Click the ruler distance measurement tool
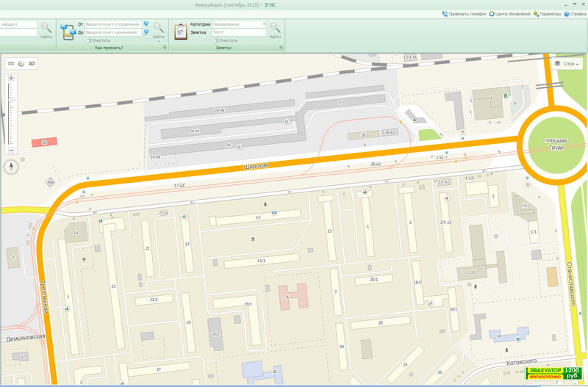Viewport: 588px width, 387px height. click(x=11, y=64)
